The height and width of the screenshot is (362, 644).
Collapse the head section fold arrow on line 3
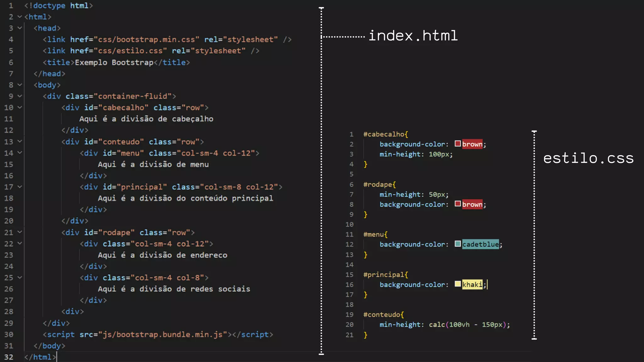click(x=19, y=28)
